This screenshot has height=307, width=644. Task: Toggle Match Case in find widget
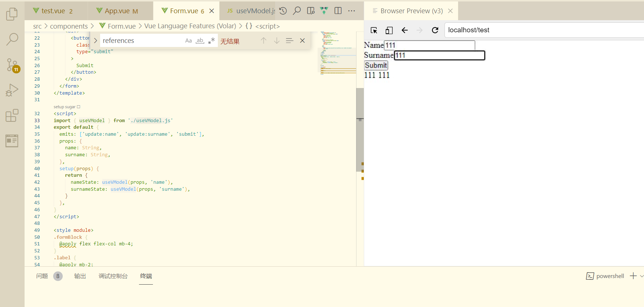point(189,41)
